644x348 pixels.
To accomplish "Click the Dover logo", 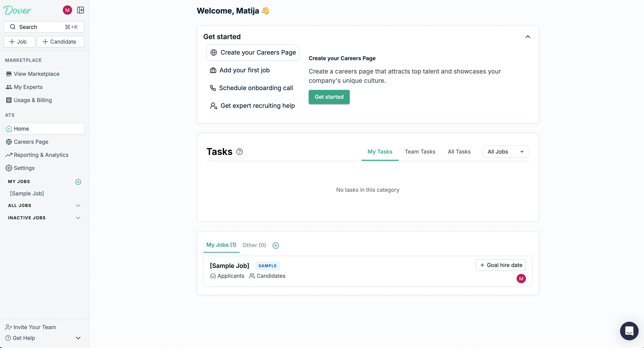I will coord(17,10).
